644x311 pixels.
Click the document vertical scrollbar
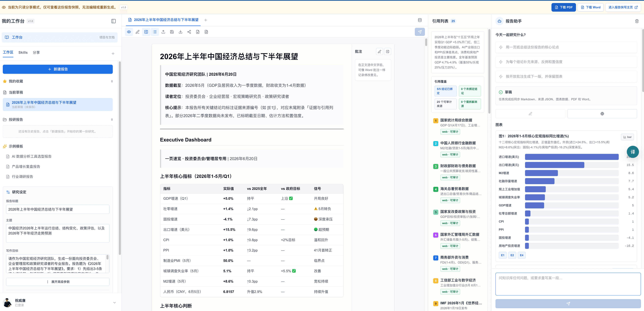426,42
